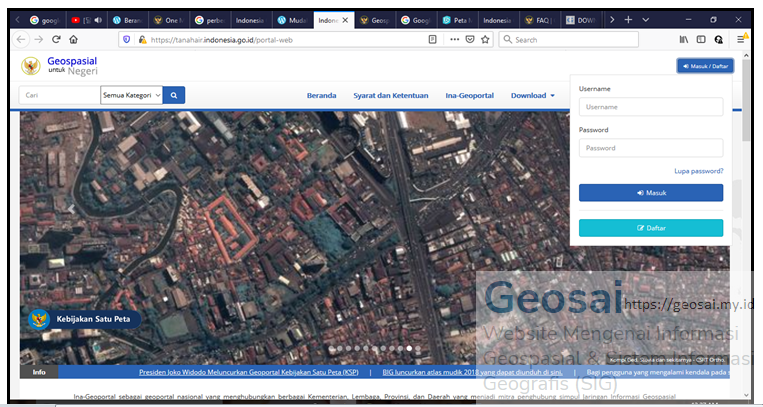The image size is (763, 407).
Task: Click the Password input field
Action: tap(651, 148)
